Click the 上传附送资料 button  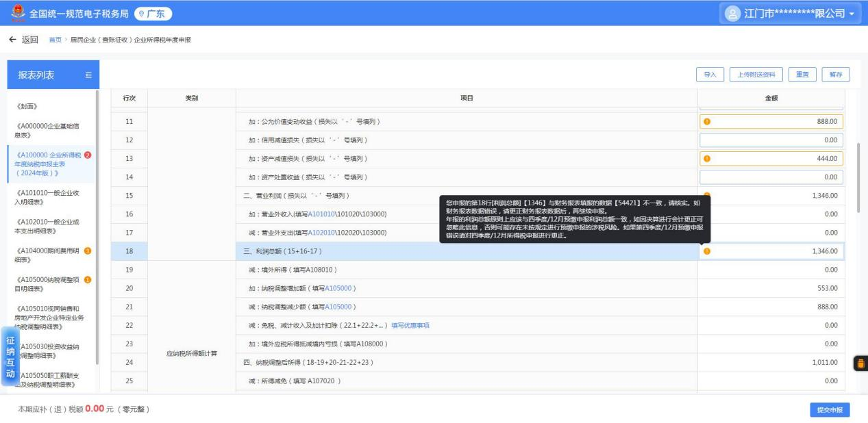[756, 75]
